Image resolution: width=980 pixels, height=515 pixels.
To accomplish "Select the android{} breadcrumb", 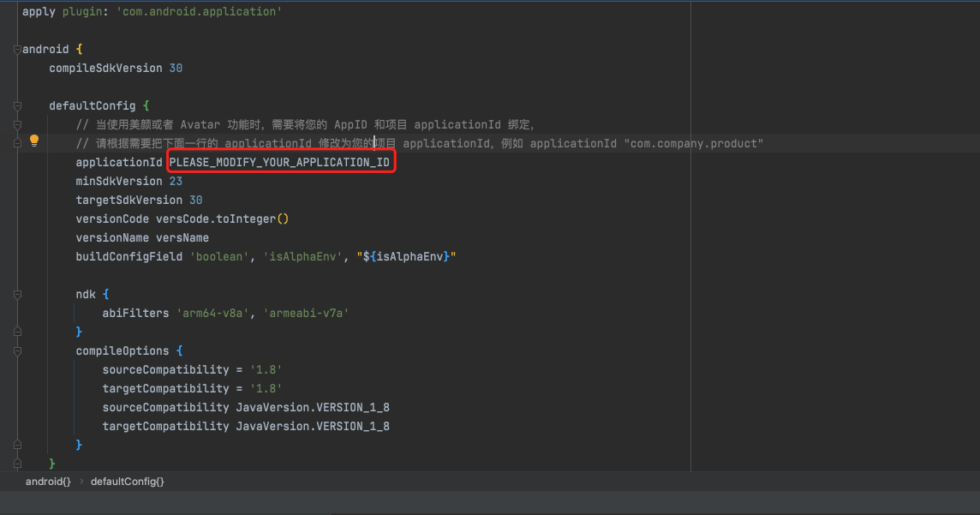I will (48, 482).
